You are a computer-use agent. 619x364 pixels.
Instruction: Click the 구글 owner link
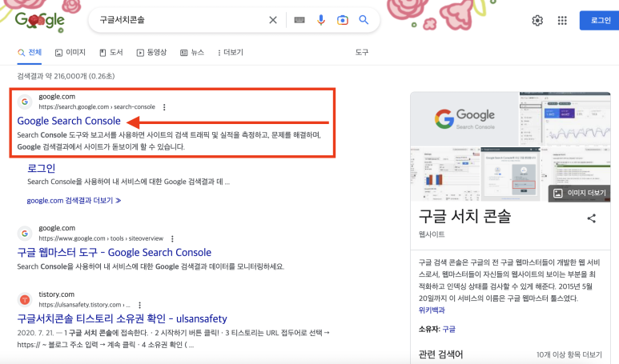coord(449,329)
